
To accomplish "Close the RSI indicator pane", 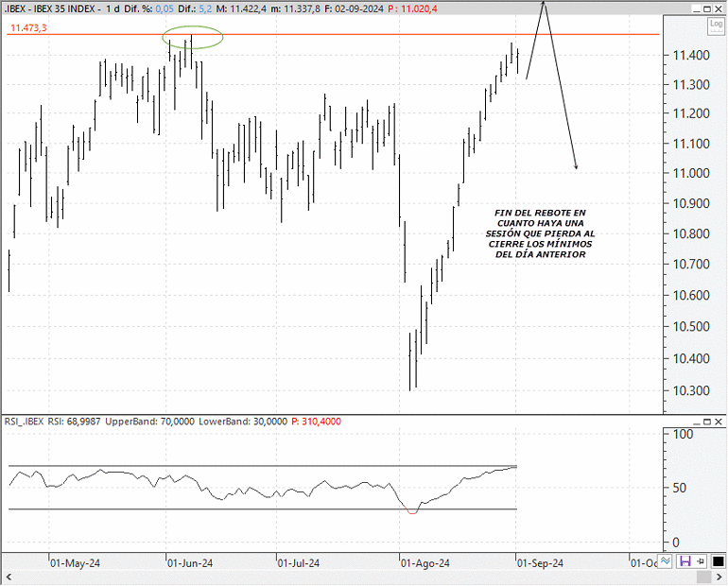I will [x=719, y=422].
